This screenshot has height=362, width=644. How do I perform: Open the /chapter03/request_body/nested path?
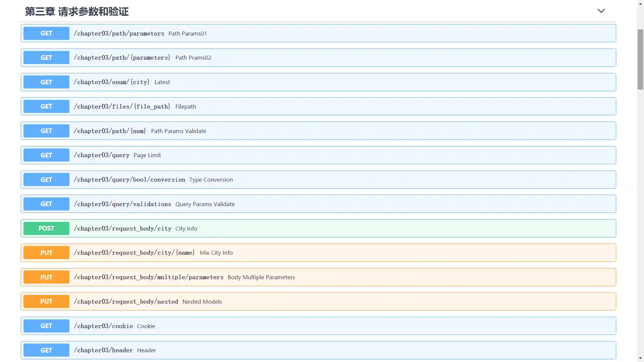[x=126, y=302]
